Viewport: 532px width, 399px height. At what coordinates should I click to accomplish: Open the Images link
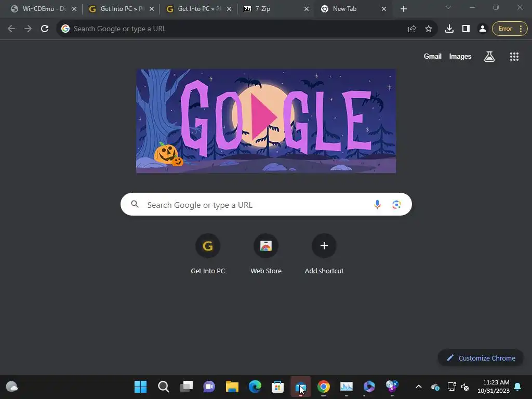coord(460,57)
